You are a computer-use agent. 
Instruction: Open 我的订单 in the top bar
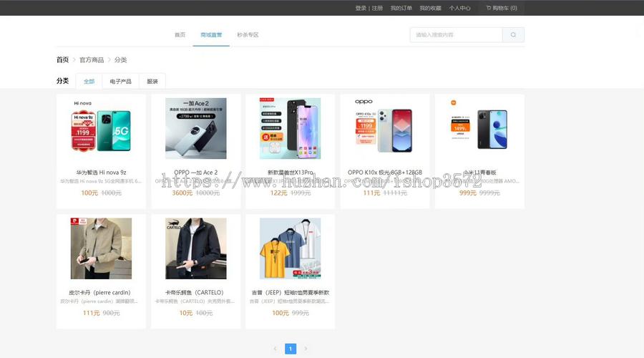(401, 8)
